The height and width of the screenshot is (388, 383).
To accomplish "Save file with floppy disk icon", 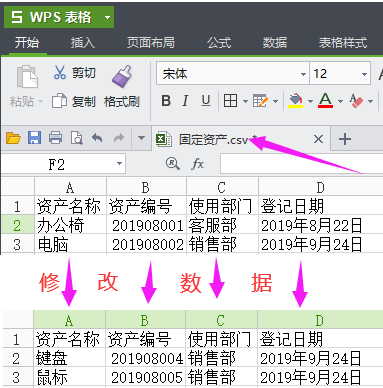I will 34,137.
